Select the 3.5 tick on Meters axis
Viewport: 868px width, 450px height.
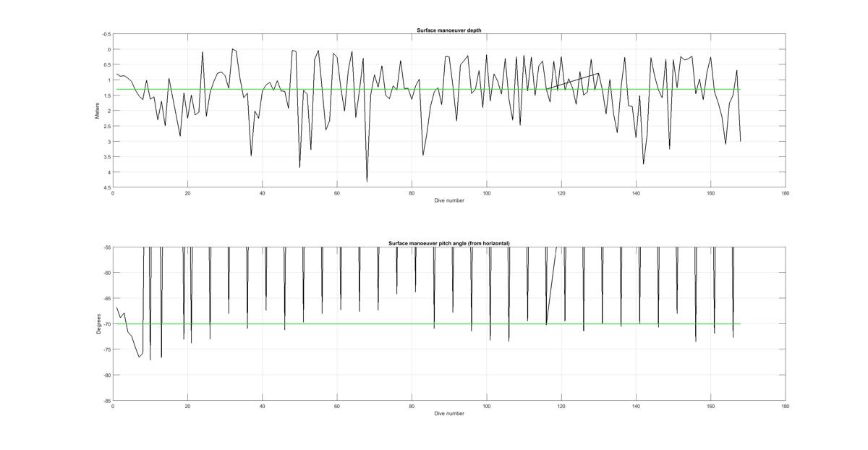(107, 157)
